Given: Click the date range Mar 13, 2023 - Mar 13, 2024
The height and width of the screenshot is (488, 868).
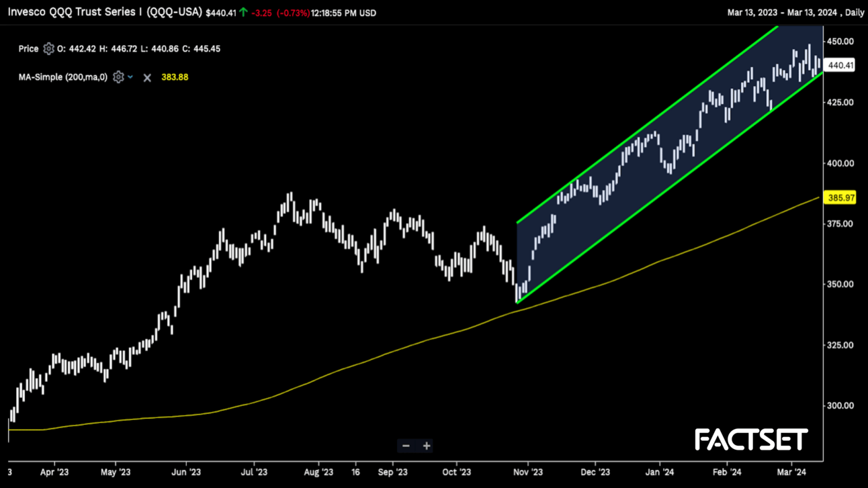Looking at the screenshot, I should tap(784, 13).
